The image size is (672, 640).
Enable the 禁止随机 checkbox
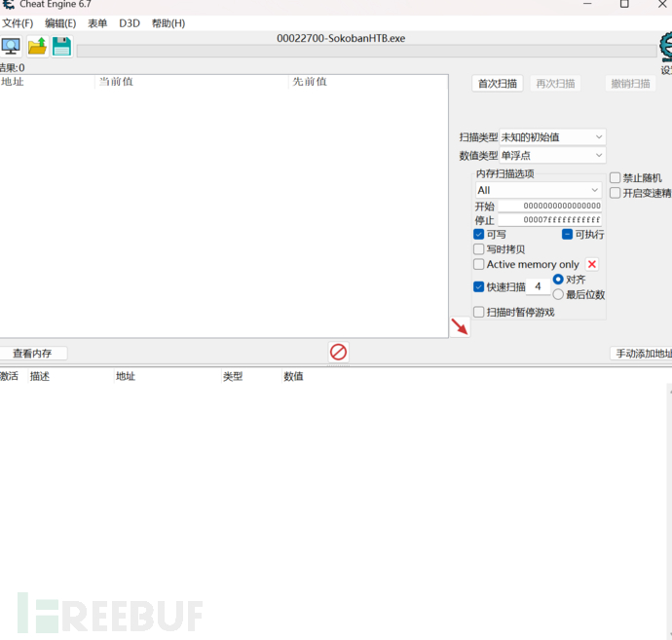tap(615, 177)
